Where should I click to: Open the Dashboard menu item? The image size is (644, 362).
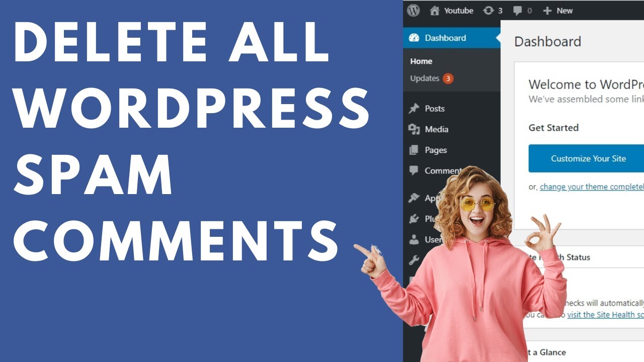pyautogui.click(x=452, y=38)
